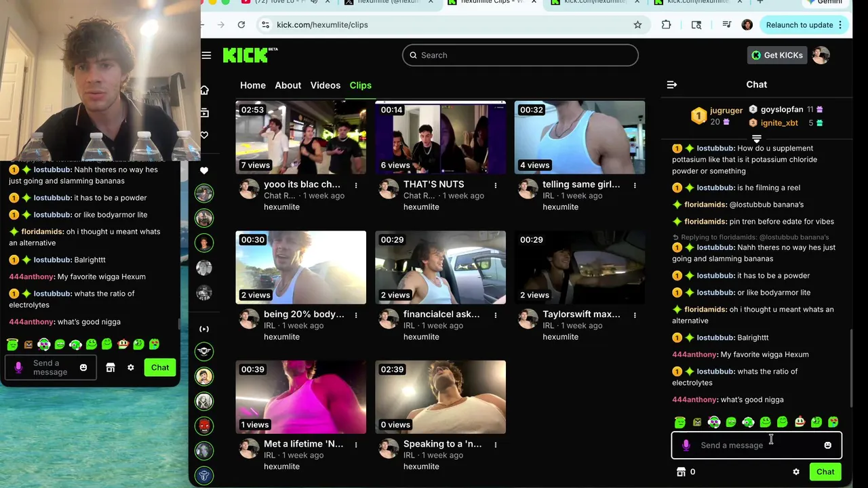Open the winged W logo channel in the sidebar
The image size is (868, 488).
pos(204,351)
